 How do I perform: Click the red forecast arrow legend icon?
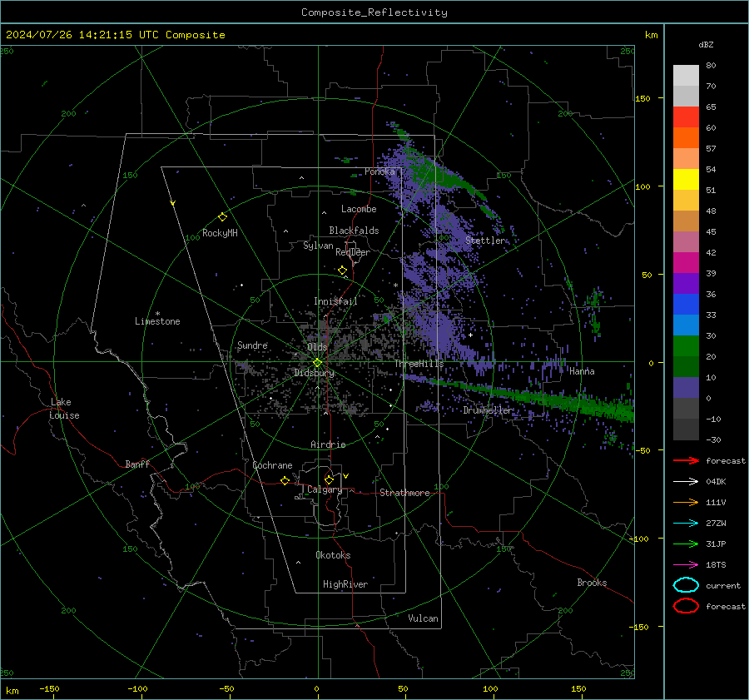[686, 460]
